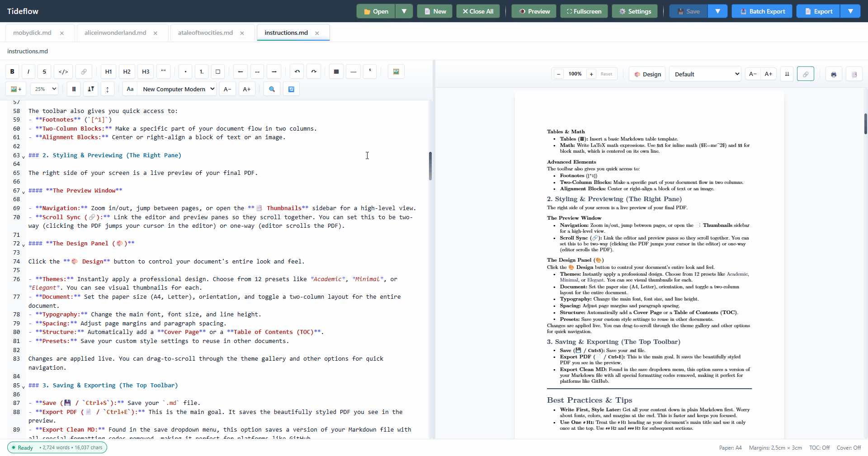The height and width of the screenshot is (456, 868).
Task: Open the New Computer Modern font dropdown
Action: tap(178, 89)
